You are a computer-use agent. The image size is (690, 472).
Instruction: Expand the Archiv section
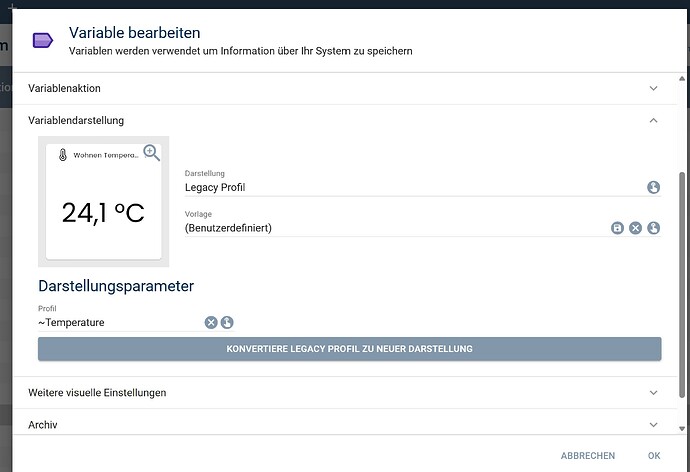pyautogui.click(x=345, y=424)
